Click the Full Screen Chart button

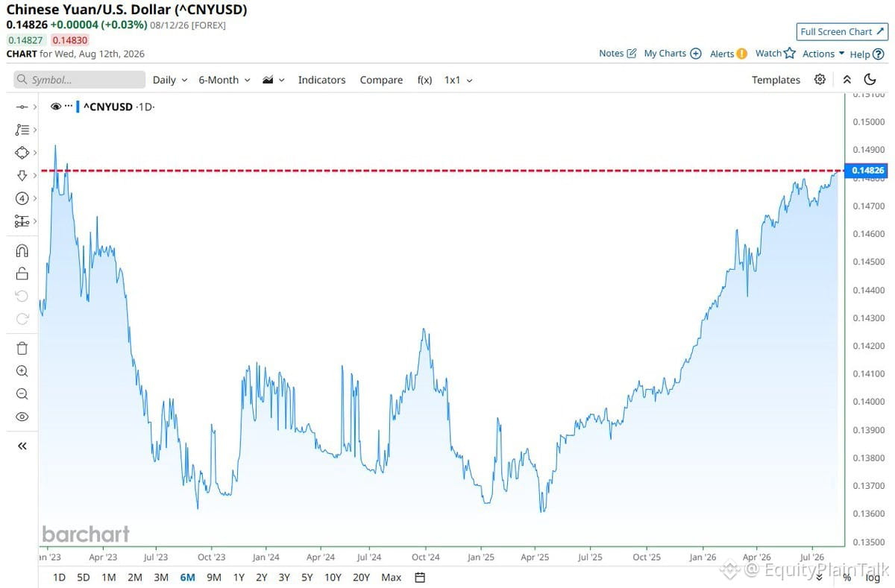click(x=841, y=32)
